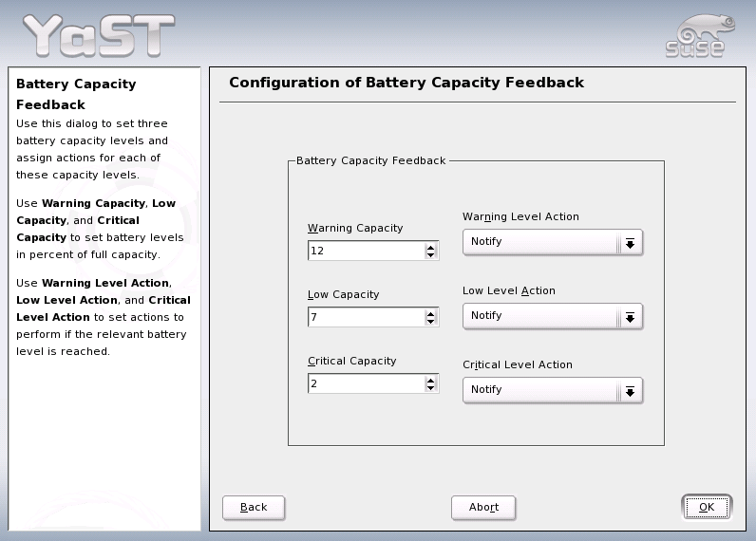Click the Abort button
756x541 pixels.
point(483,507)
